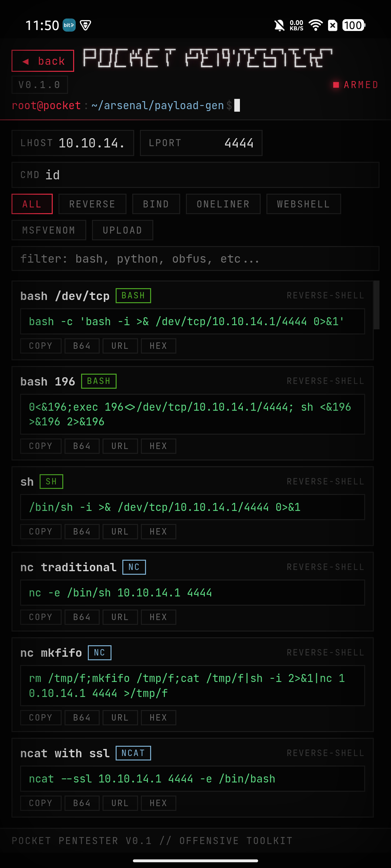
Task: Select the ncat --ssl command text
Action: click(192, 779)
